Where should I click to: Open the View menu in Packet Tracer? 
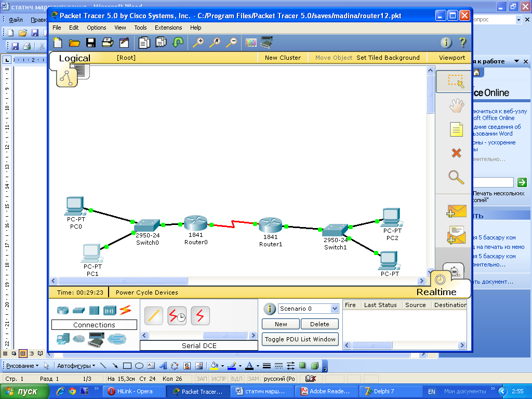click(x=120, y=28)
